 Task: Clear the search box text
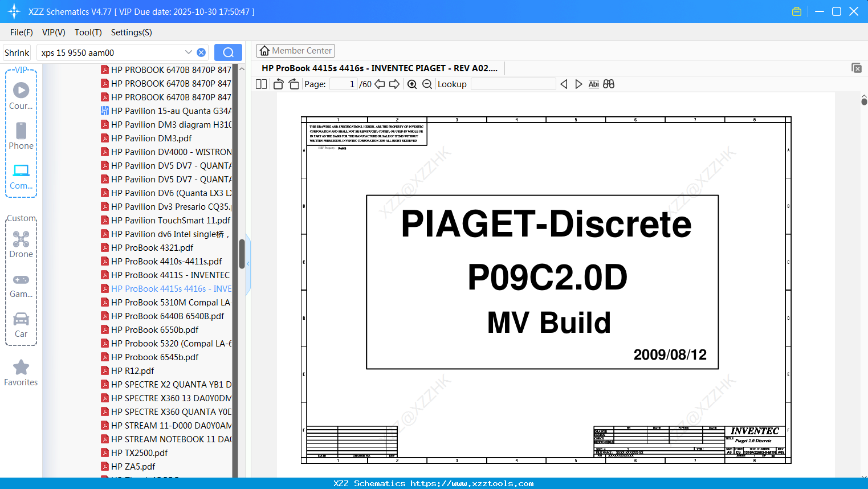201,52
